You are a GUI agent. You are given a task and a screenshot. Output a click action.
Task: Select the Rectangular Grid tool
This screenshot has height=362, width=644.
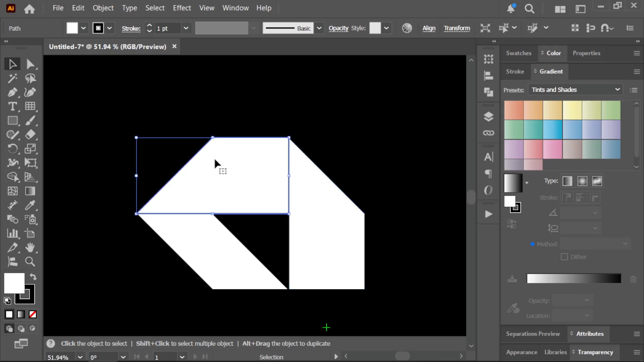[30, 107]
